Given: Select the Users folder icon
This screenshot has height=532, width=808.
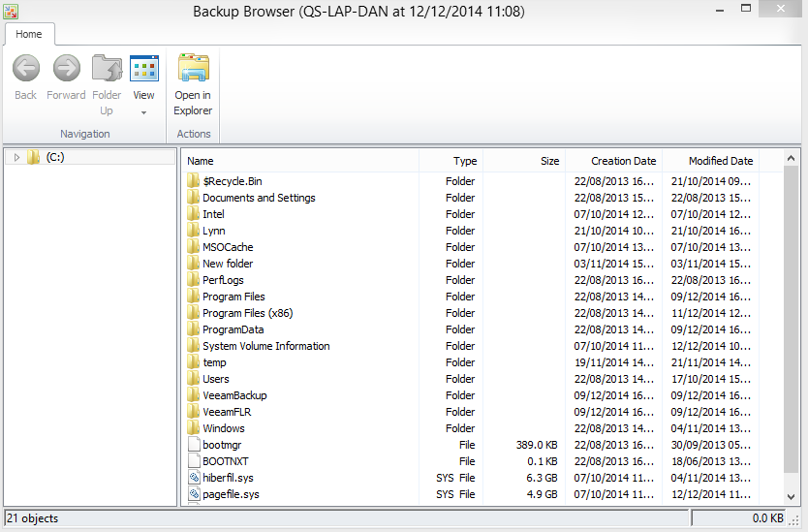Looking at the screenshot, I should click(193, 379).
